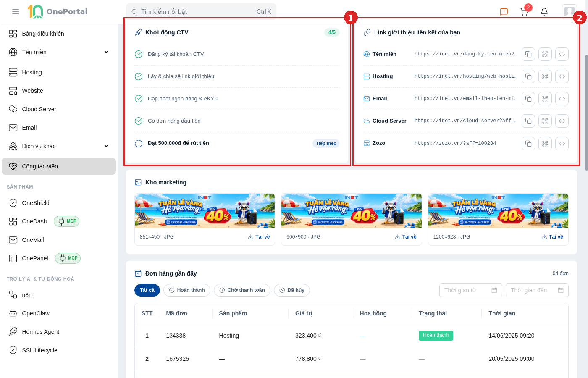Download the 851×450 JPG banner
588x378 pixels.
pos(259,237)
